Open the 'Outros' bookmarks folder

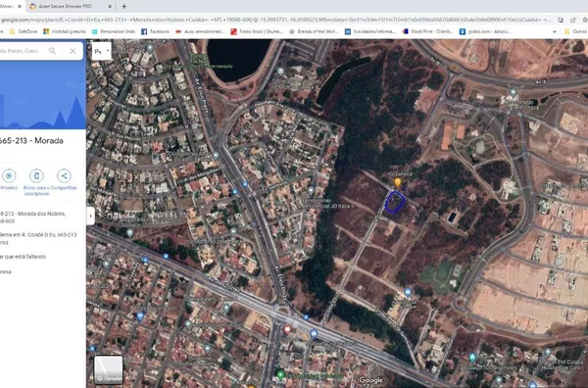click(575, 32)
